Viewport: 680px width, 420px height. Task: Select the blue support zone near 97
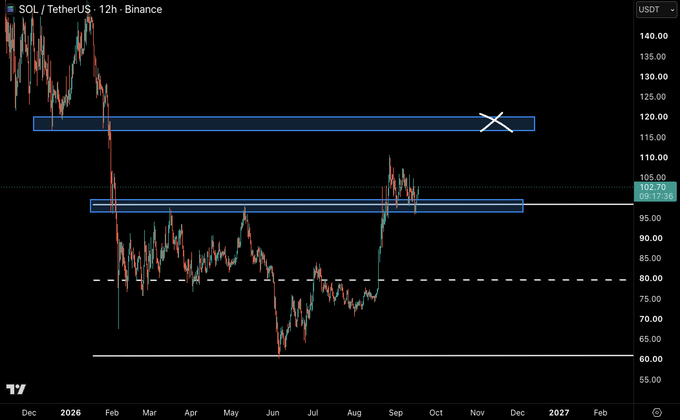tap(307, 206)
